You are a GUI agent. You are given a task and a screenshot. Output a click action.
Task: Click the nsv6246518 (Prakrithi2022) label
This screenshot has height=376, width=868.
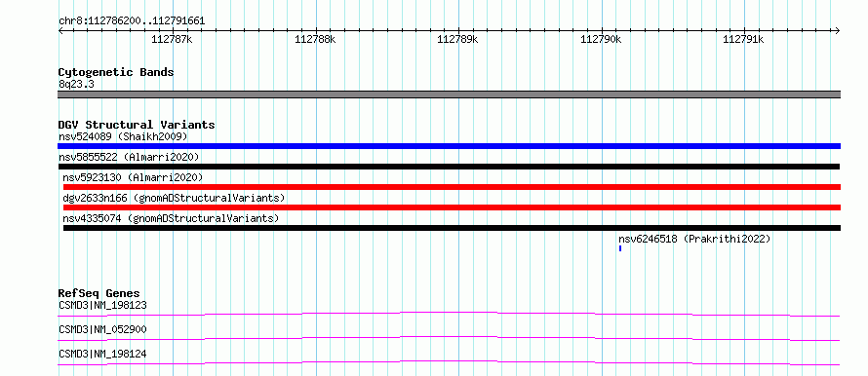click(694, 239)
